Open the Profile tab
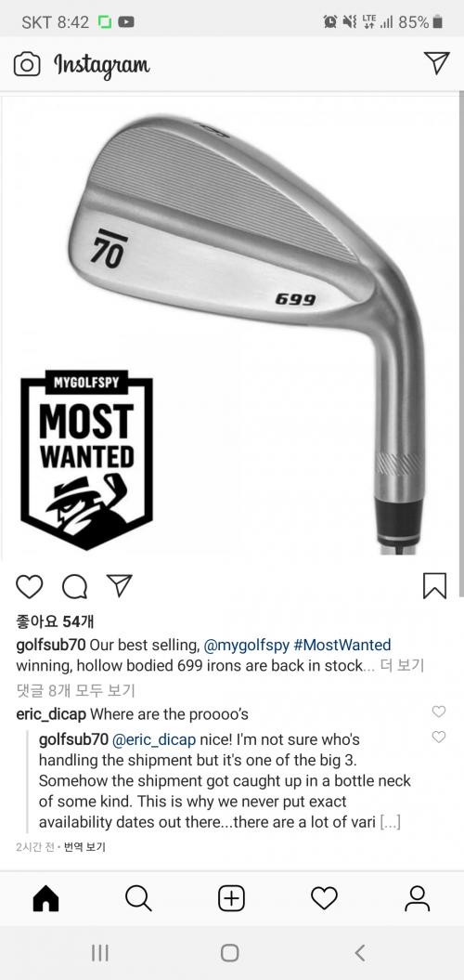 [x=418, y=899]
